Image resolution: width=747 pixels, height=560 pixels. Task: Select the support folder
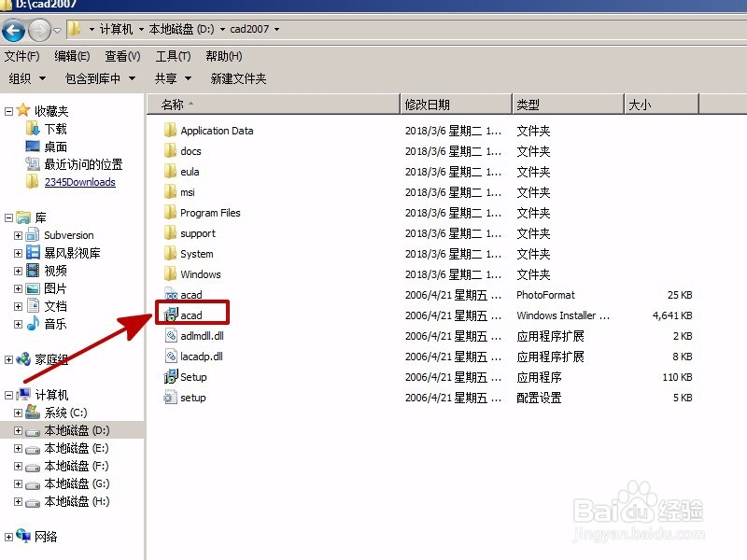pos(198,233)
